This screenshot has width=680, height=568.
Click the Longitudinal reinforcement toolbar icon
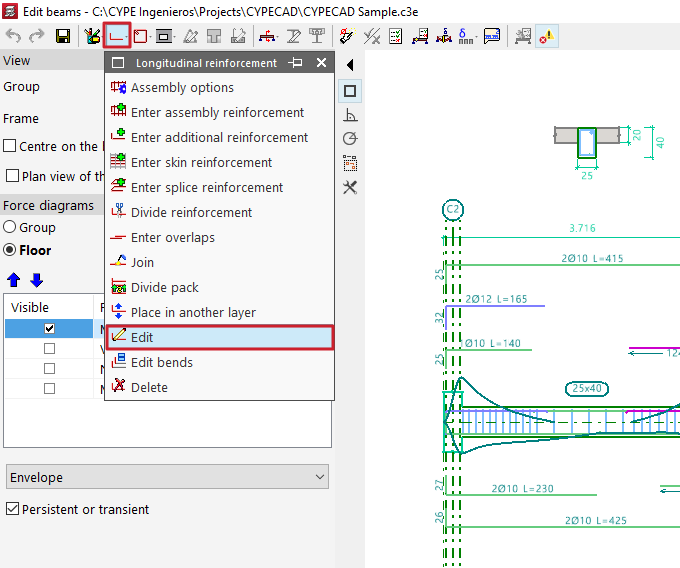point(117,36)
